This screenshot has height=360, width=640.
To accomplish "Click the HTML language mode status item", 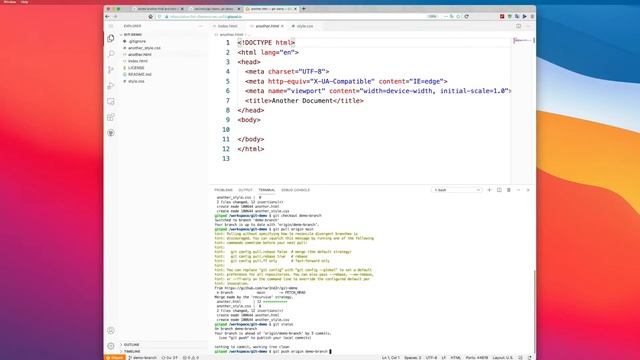I will (x=456, y=358).
